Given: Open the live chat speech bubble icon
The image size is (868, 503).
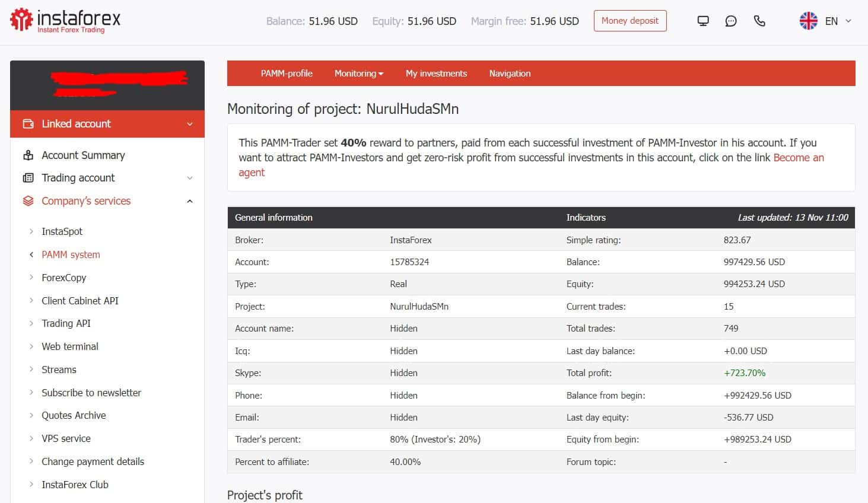Looking at the screenshot, I should pyautogui.click(x=731, y=21).
